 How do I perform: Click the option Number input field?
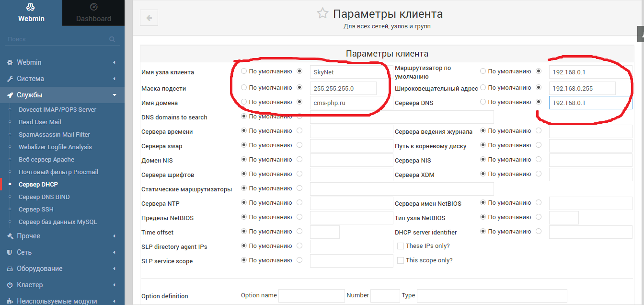point(385,296)
